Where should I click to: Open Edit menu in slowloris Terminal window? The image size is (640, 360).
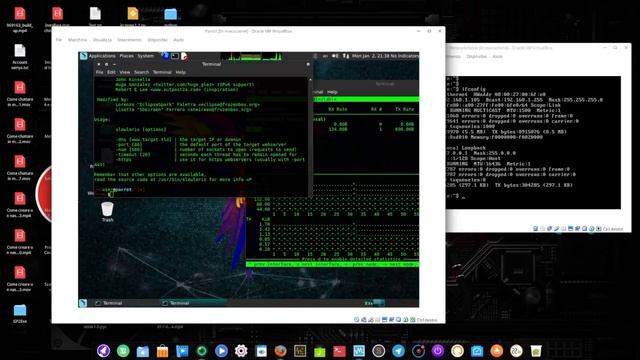coord(111,72)
